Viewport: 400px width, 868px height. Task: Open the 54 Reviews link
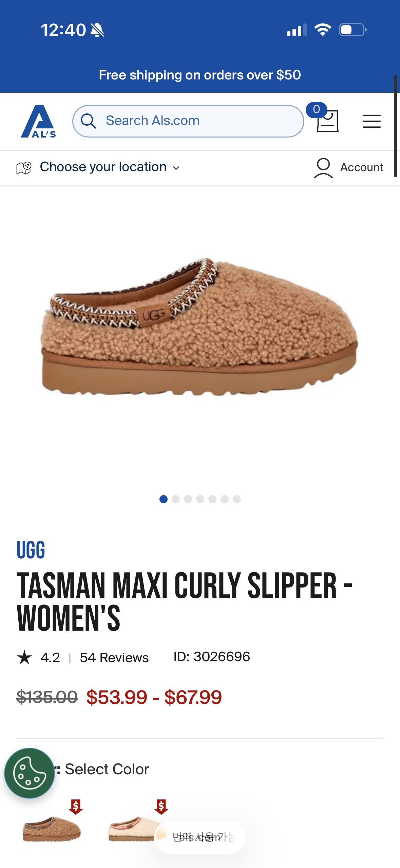pos(114,657)
